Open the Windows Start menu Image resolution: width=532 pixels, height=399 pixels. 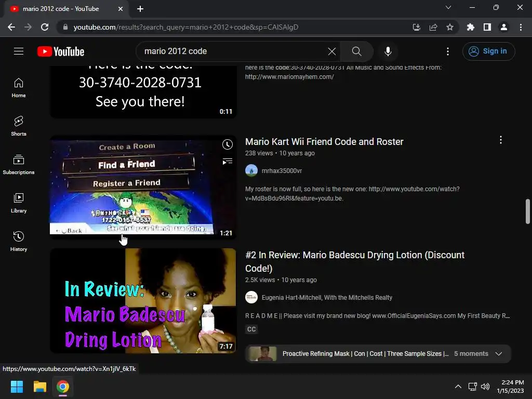pyautogui.click(x=17, y=387)
